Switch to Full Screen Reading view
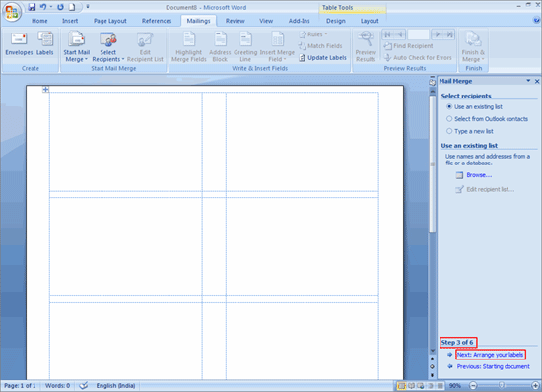Image resolution: width=542 pixels, height=392 pixels. tap(411, 386)
